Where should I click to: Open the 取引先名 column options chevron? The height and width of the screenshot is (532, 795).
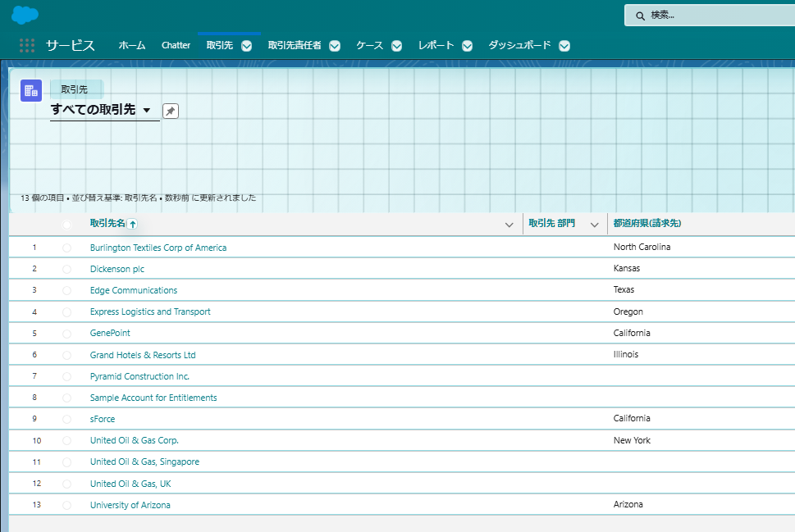pyautogui.click(x=509, y=225)
